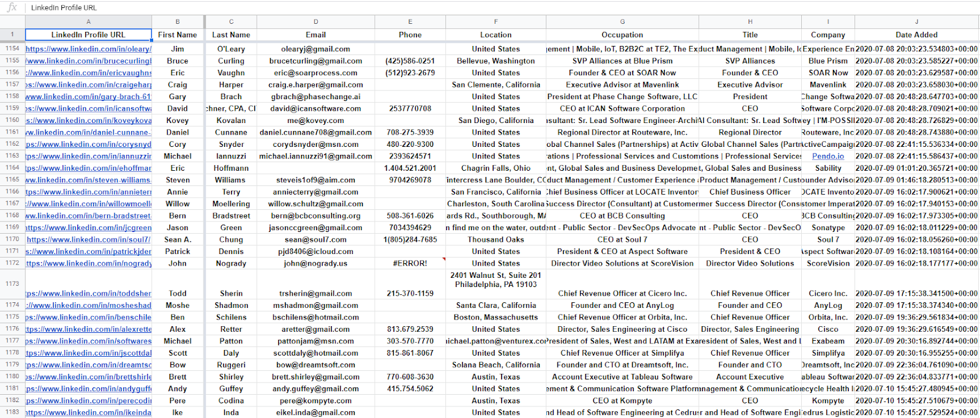980x418 pixels.
Task: Select all cells using the corner box
Action: 12,22
